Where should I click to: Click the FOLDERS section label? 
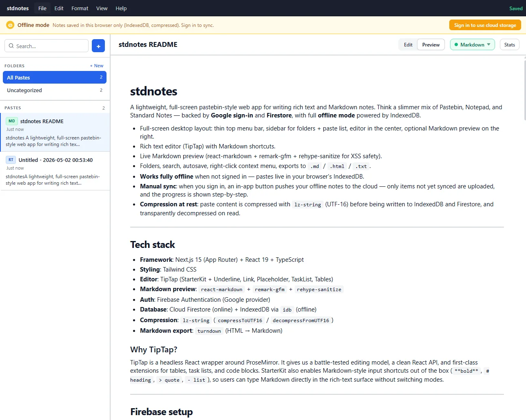tap(15, 66)
